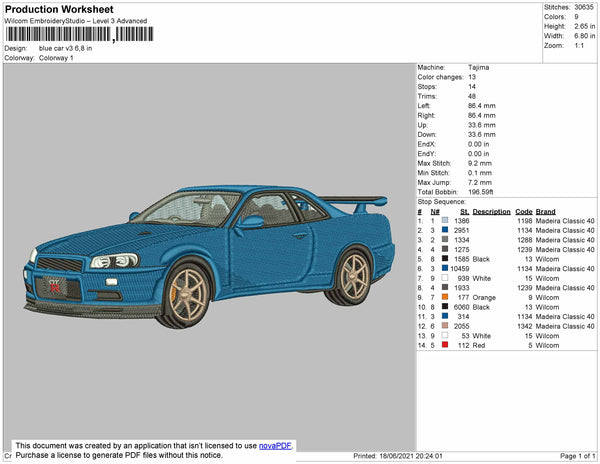Click the Description column header
Viewport: 600px width, 464px height.
tap(491, 211)
